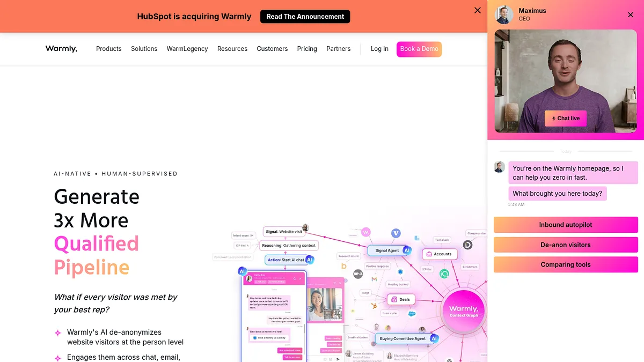Click the 5:48 AM timestamp
Viewport: 644px width, 362px height.
[517, 204]
